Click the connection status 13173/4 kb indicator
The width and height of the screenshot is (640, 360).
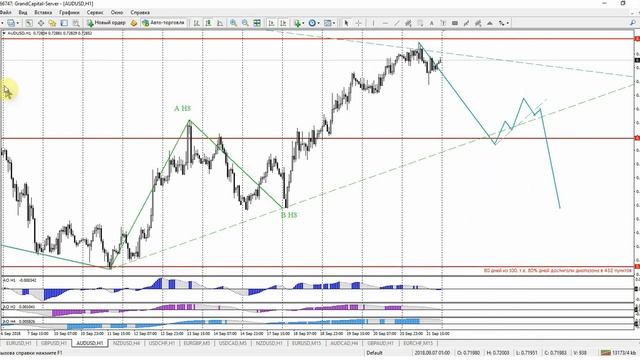tap(618, 353)
